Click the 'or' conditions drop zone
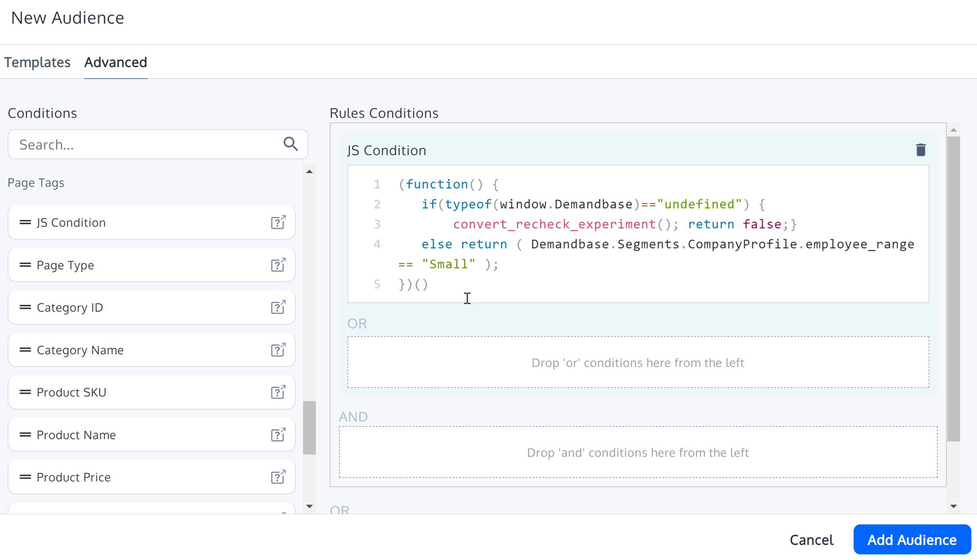This screenshot has width=977, height=560. (x=638, y=362)
